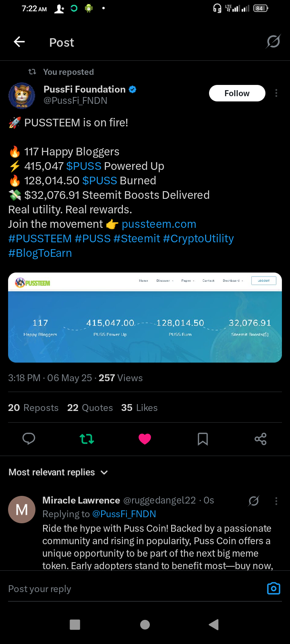Bookmark this post
Screen dimensions: 290x644
coord(203,439)
